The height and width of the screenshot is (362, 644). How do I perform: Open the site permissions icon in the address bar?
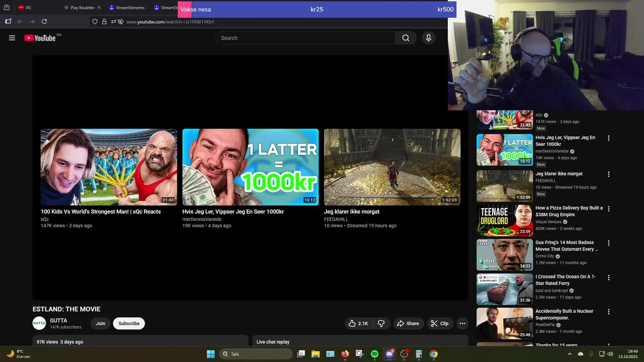click(114, 22)
